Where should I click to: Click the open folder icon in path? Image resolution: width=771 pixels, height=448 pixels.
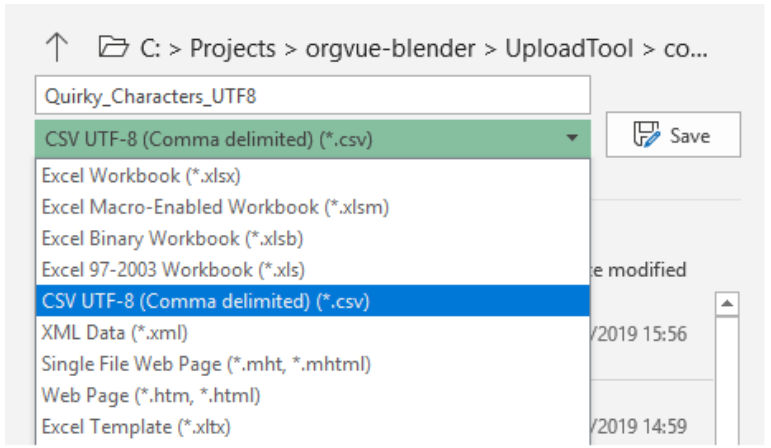113,47
